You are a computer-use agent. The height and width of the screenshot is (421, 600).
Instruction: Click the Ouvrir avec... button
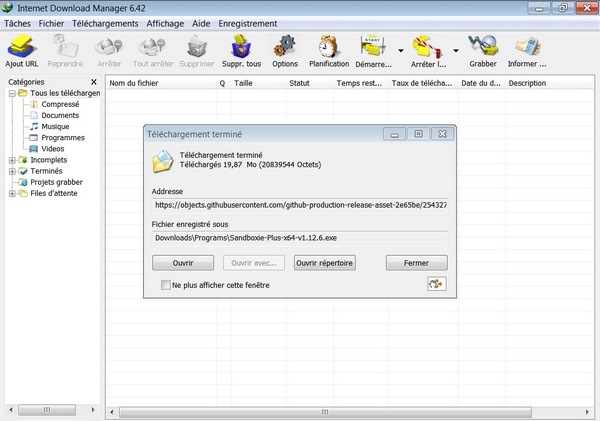(x=254, y=263)
